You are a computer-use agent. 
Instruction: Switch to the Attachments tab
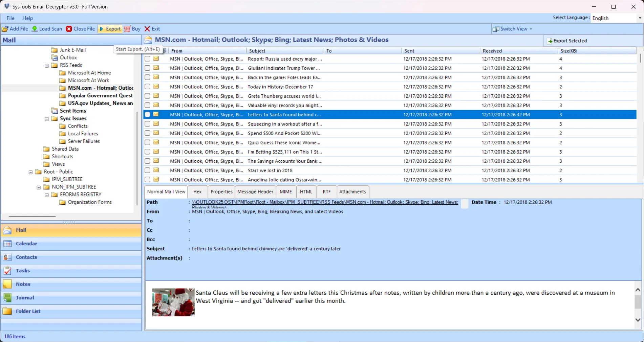pyautogui.click(x=352, y=192)
